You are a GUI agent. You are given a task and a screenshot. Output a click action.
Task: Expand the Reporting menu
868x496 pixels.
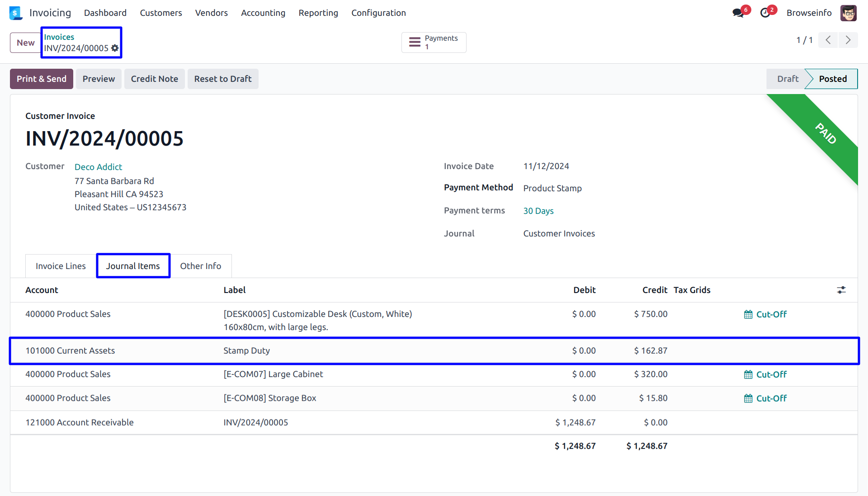pyautogui.click(x=318, y=13)
